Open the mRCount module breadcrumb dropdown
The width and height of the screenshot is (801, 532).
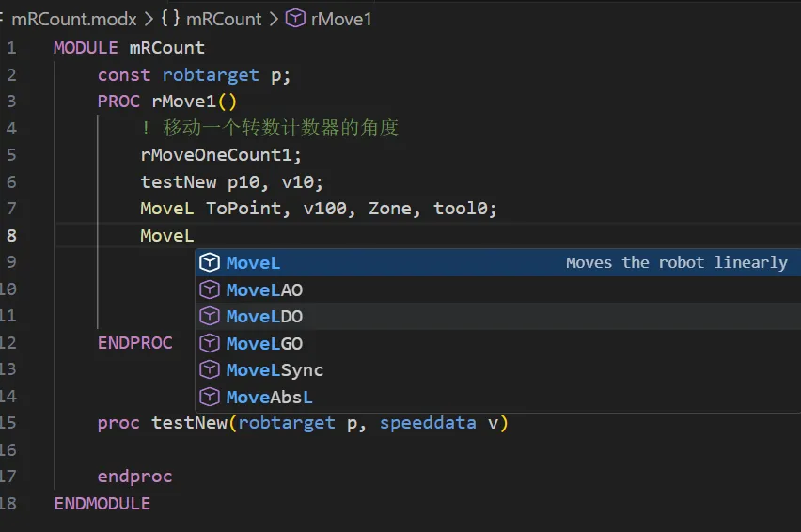click(224, 18)
